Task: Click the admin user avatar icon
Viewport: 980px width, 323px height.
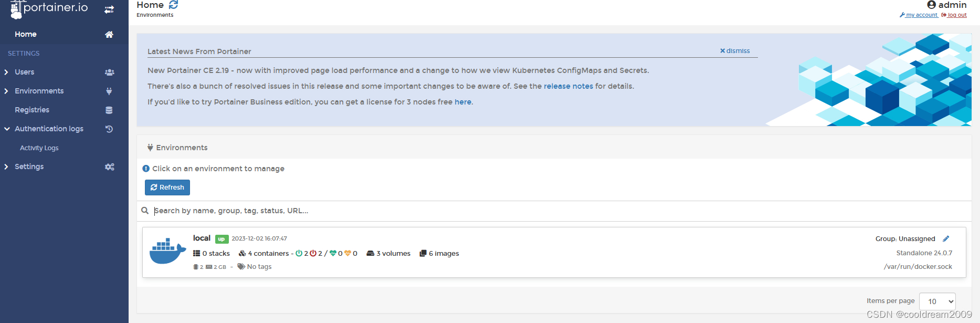Action: [x=932, y=5]
